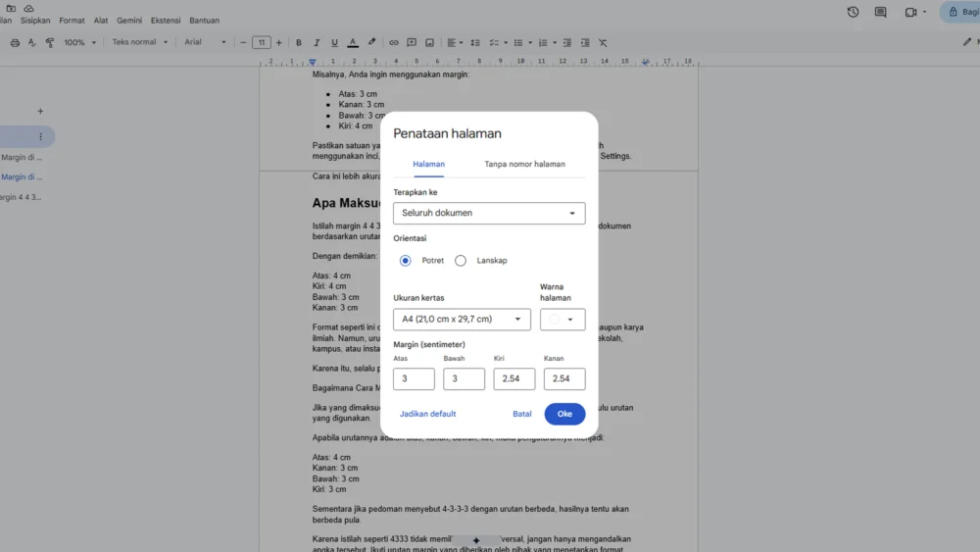Open the zoom level dropdown
Viewport: 980px width, 552px height.
click(80, 42)
